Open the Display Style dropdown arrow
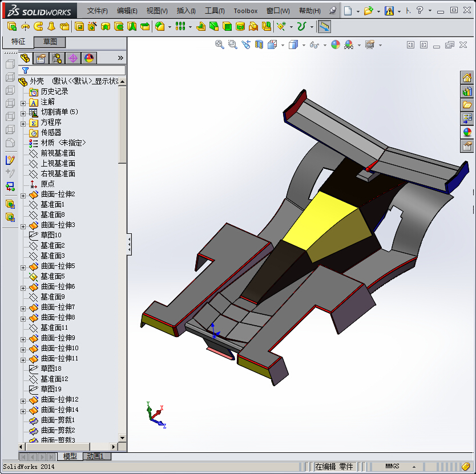Viewport: 476px width, 474px height. pyautogui.click(x=304, y=45)
